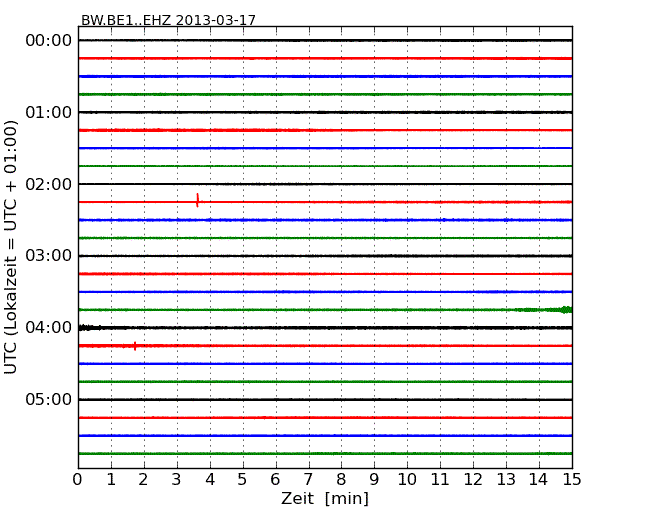
Task: Click the 05:00 y-axis label
Action: (x=49, y=399)
